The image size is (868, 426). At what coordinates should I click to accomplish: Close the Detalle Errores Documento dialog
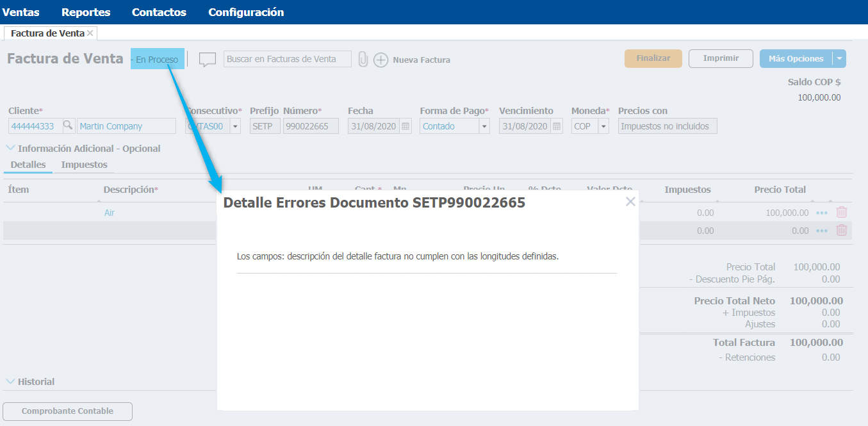tap(630, 202)
